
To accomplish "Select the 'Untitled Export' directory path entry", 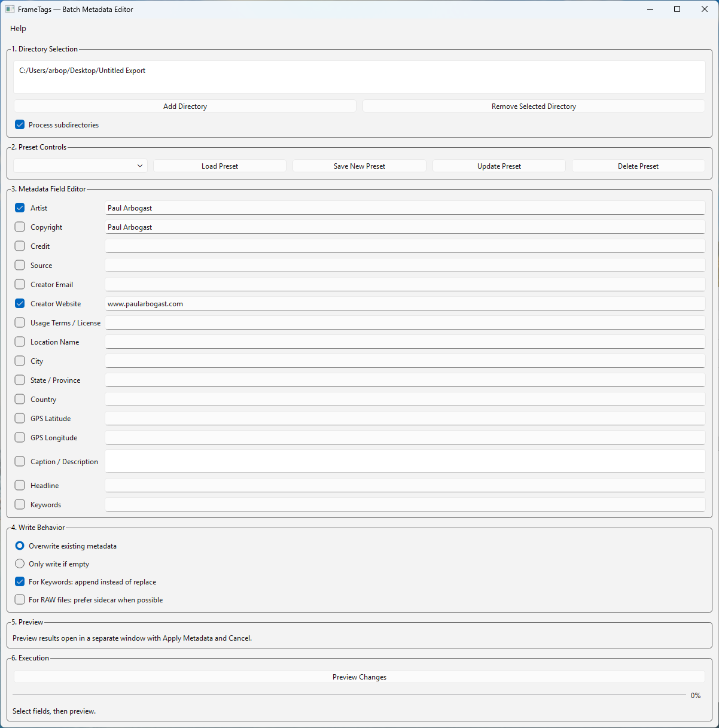I will coord(82,70).
